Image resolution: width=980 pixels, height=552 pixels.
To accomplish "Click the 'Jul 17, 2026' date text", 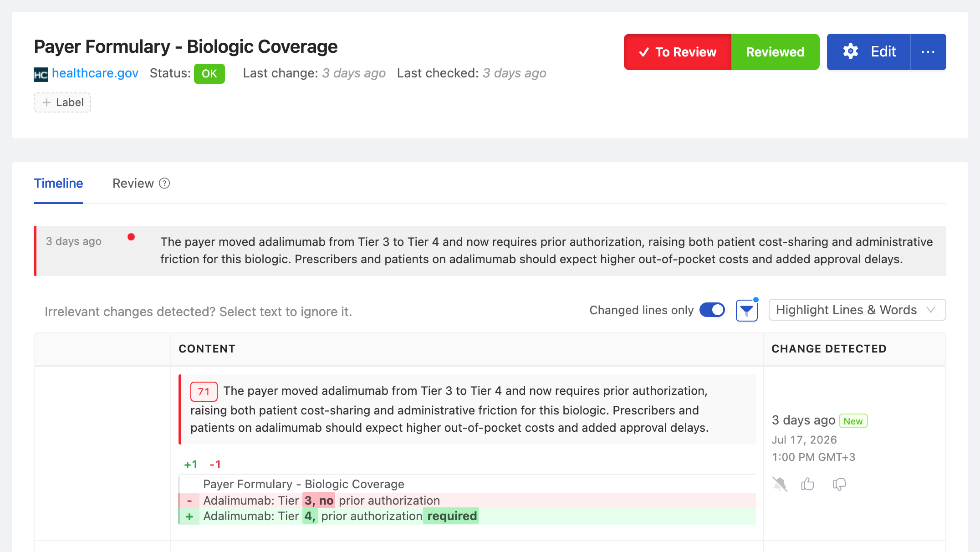I will tap(804, 440).
